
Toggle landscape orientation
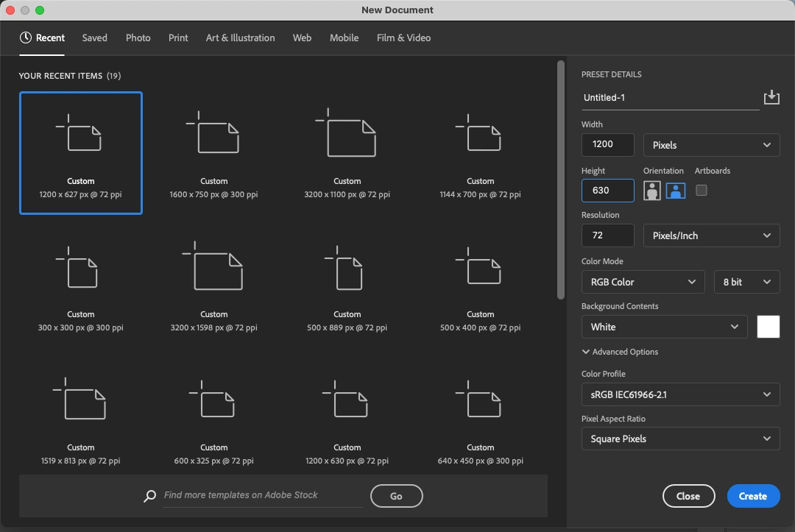coord(675,190)
